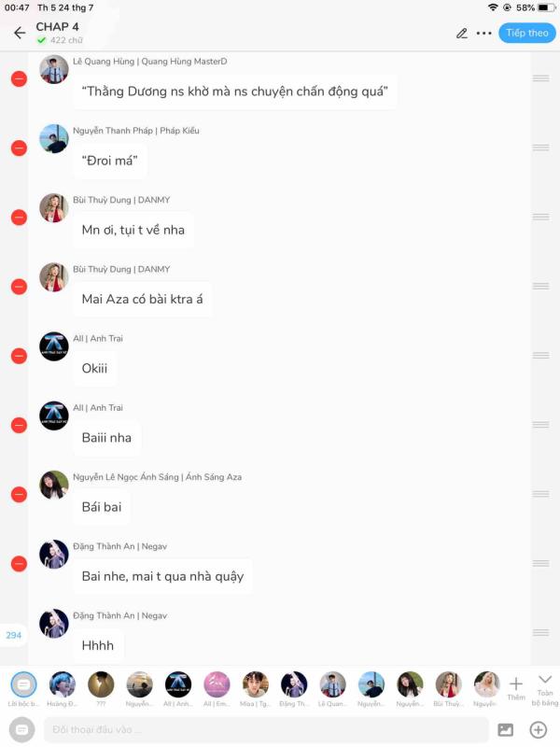Tap the circled plus icon beside input
The height and width of the screenshot is (747, 560).
[x=539, y=729]
